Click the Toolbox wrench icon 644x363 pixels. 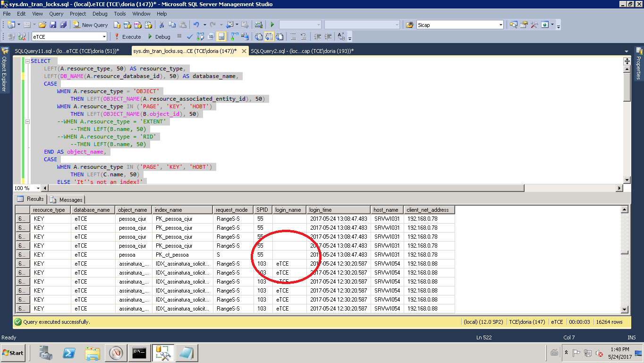click(x=534, y=25)
